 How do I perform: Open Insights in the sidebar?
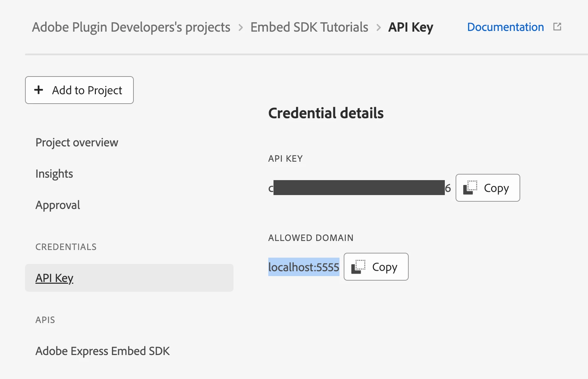coord(54,174)
